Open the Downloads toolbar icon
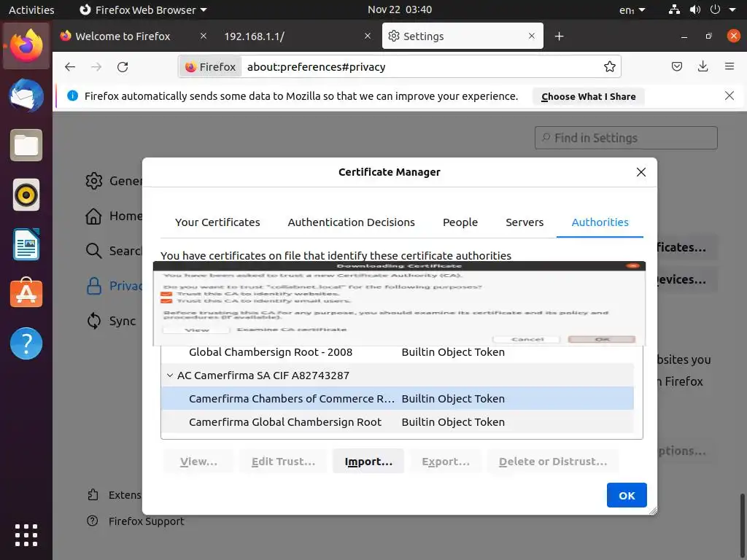 (703, 66)
